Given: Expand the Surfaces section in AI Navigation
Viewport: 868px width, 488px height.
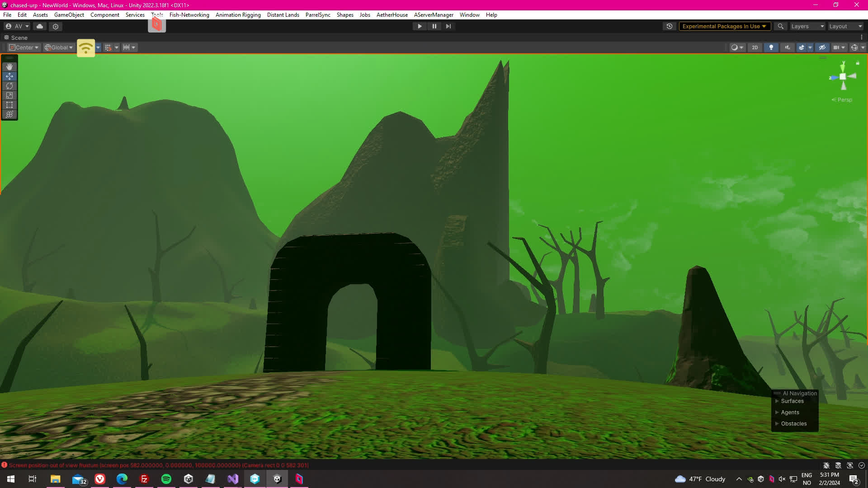Looking at the screenshot, I should (x=777, y=401).
